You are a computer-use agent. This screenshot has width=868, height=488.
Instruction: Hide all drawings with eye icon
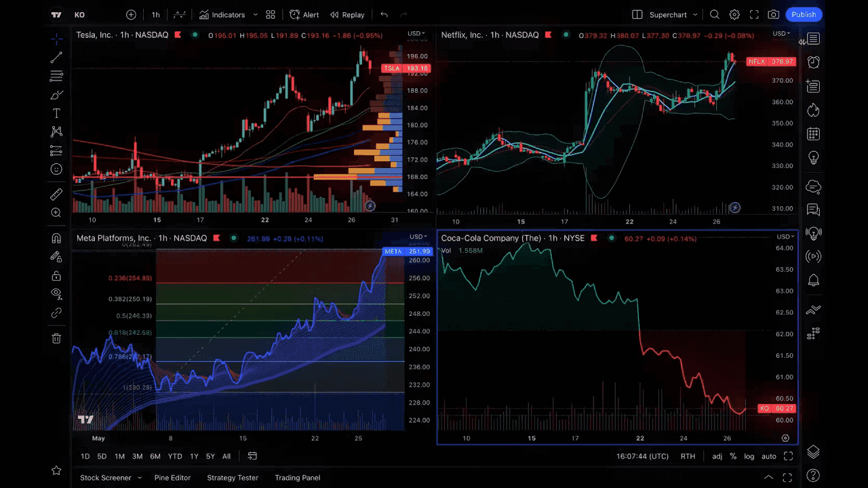56,293
